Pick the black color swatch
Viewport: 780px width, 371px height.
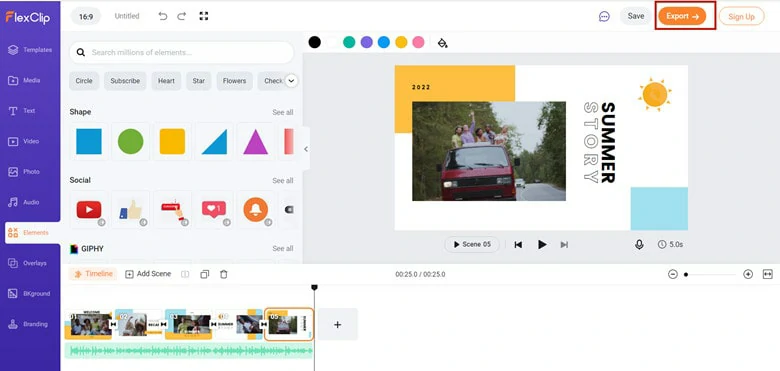(314, 42)
